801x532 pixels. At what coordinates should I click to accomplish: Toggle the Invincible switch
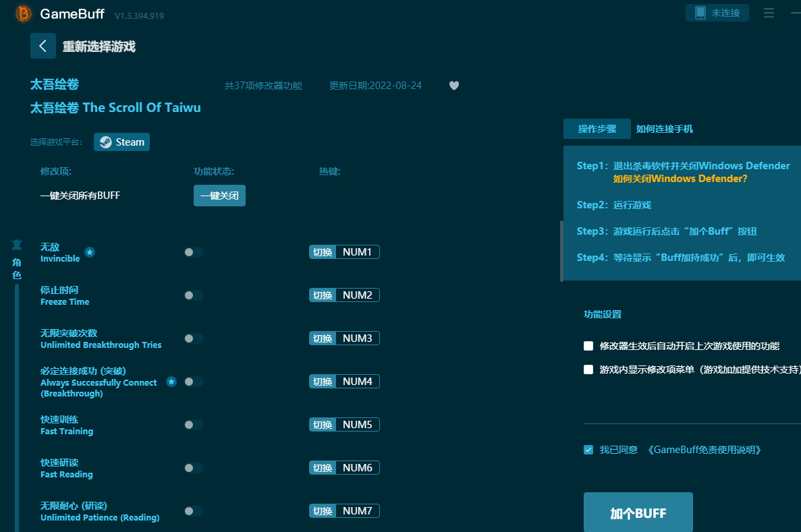click(x=194, y=252)
